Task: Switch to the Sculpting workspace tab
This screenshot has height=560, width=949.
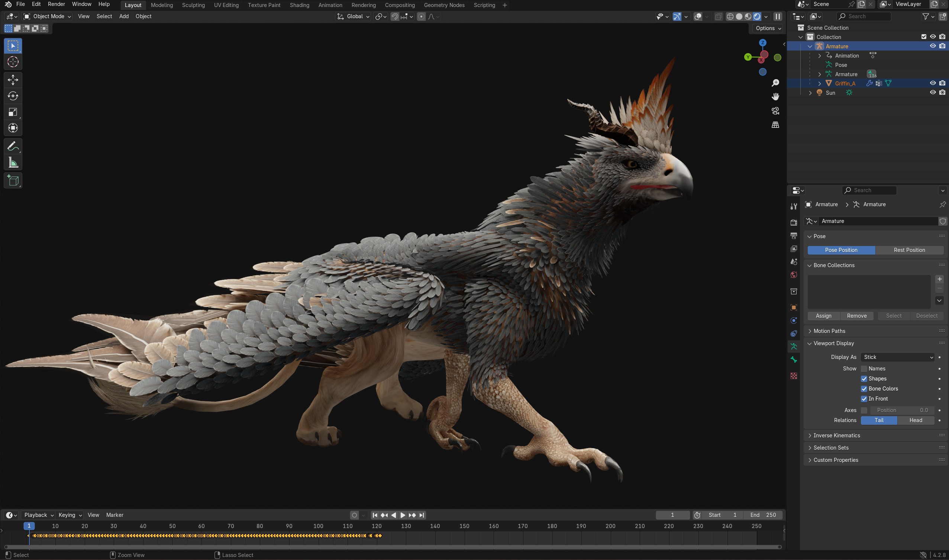Action: pos(193,5)
